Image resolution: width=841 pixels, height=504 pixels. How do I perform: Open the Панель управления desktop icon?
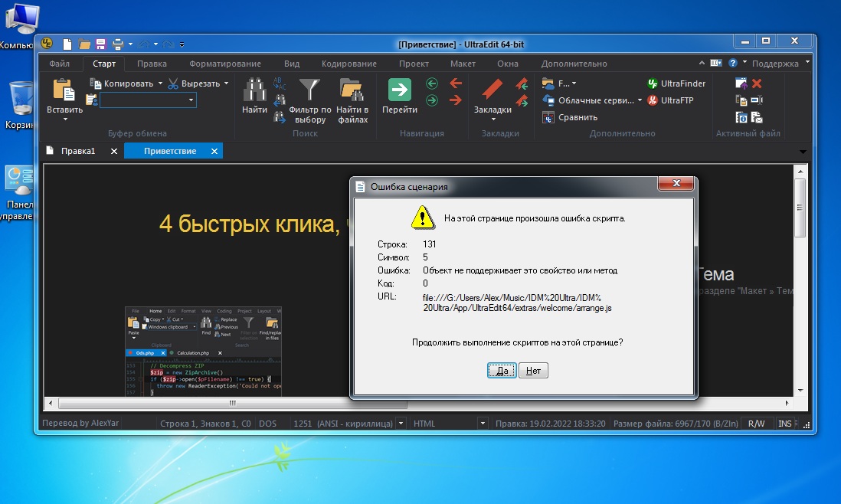[x=19, y=193]
